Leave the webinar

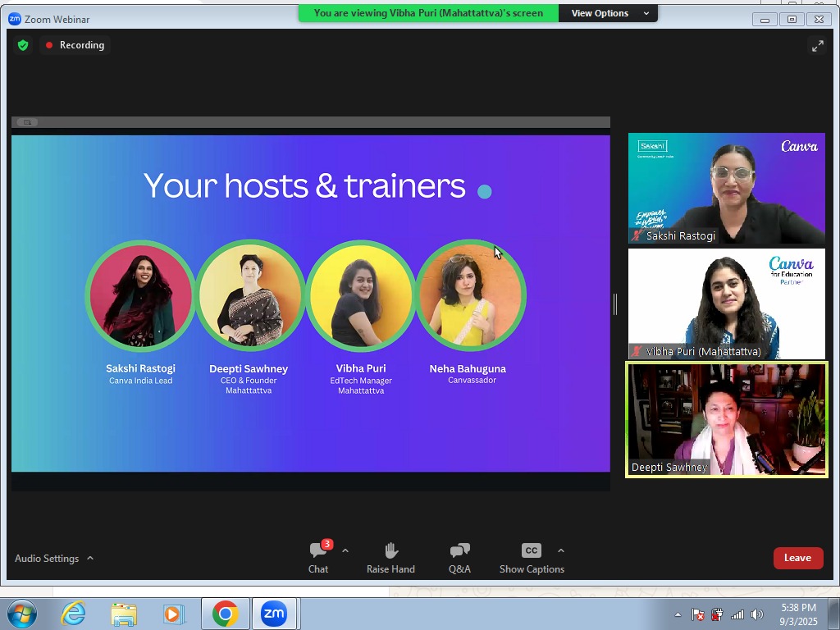coord(797,558)
